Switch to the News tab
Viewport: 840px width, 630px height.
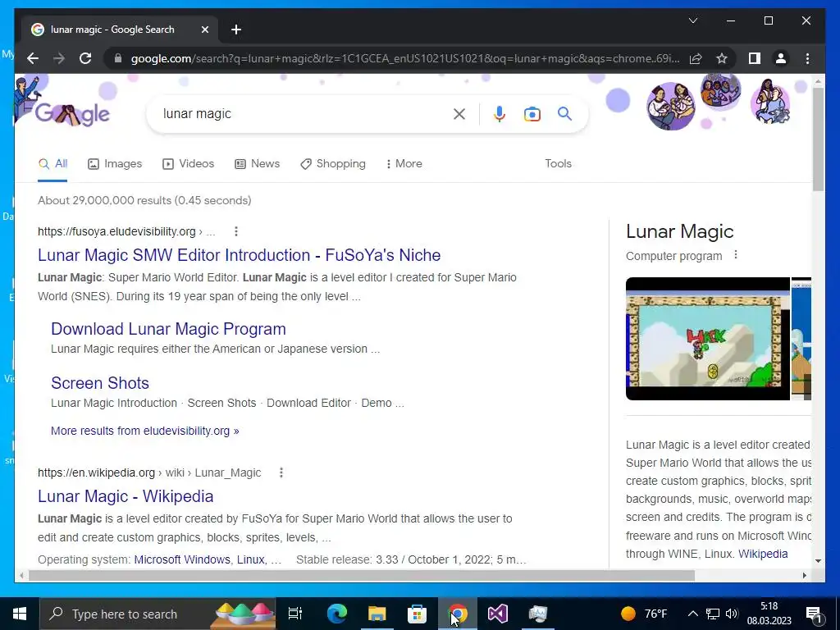[x=257, y=163]
